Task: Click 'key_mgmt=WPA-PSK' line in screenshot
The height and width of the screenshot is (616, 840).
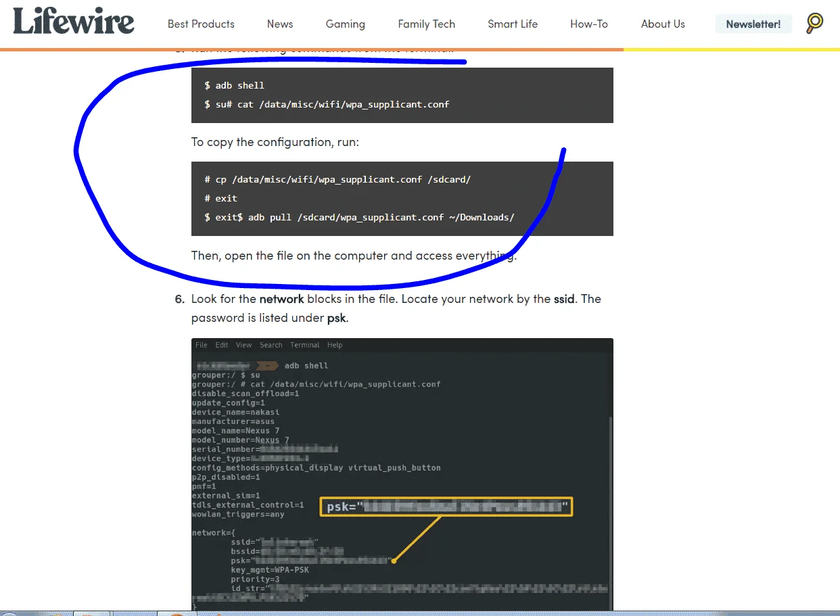Action: pos(270,570)
